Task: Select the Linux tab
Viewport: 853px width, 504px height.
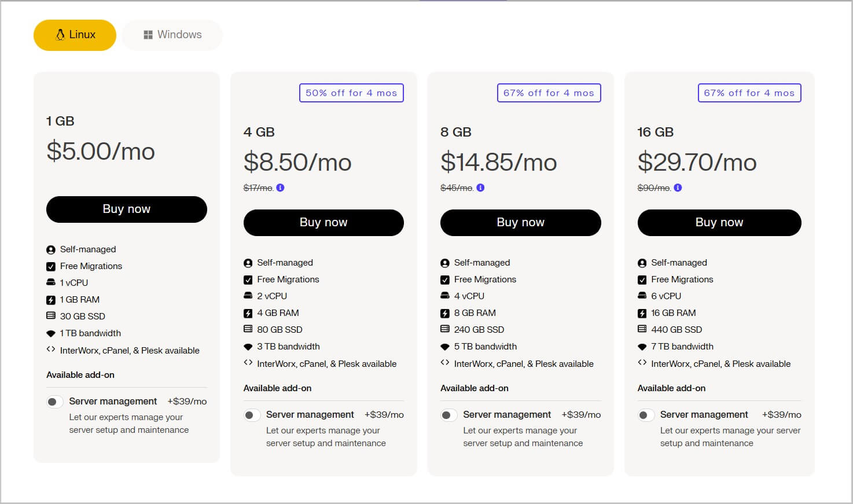Action: click(x=75, y=35)
